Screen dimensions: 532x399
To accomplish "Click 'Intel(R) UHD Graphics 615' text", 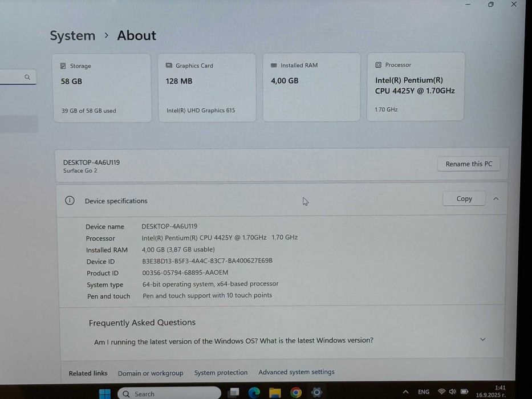I will tap(201, 110).
